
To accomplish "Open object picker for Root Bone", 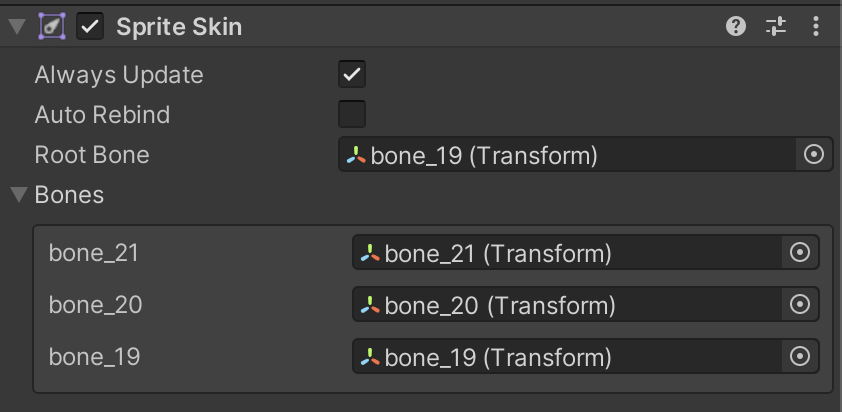I will tap(813, 154).
